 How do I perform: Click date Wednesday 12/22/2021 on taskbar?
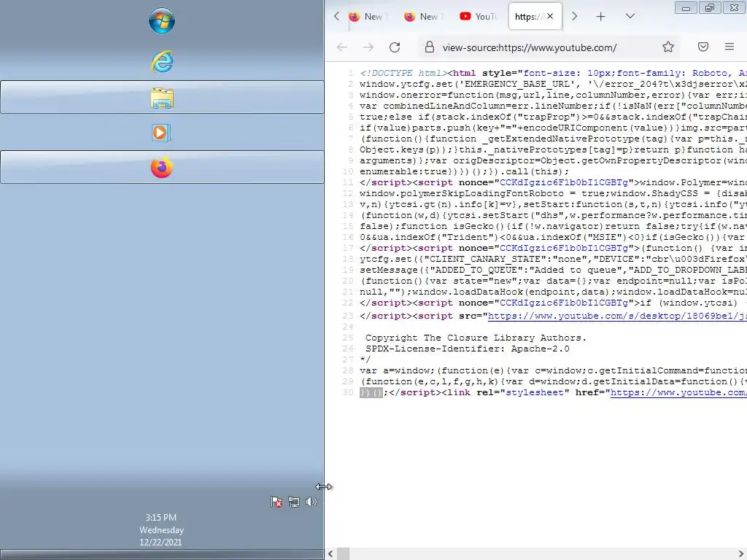[161, 536]
